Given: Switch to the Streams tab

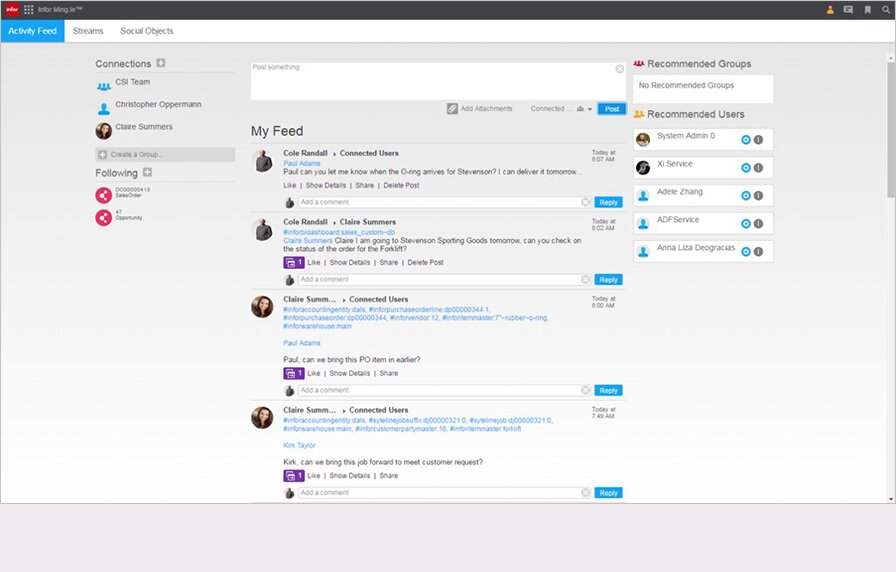Looking at the screenshot, I should [88, 31].
